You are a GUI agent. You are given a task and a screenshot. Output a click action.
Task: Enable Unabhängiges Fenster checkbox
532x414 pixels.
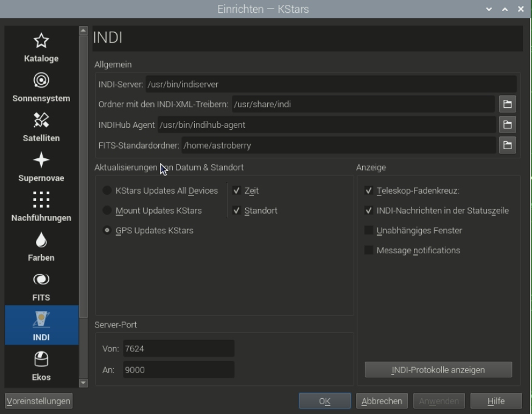point(413,230)
